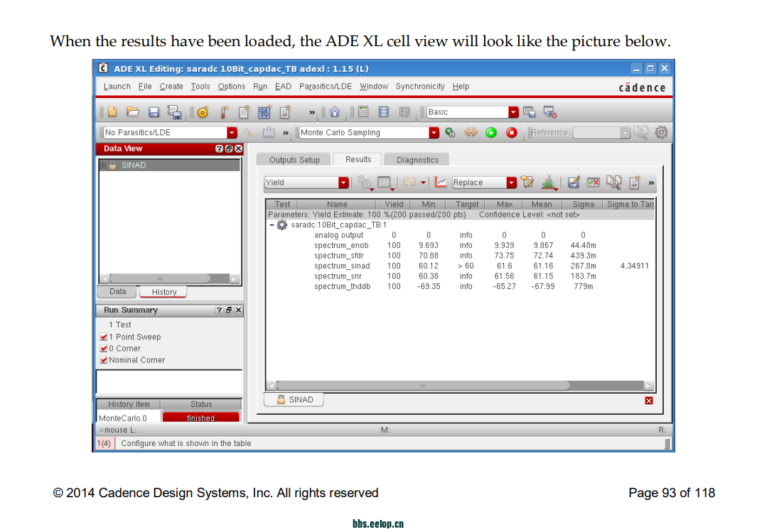
Task: Click the Sigma column header
Action: tap(583, 204)
